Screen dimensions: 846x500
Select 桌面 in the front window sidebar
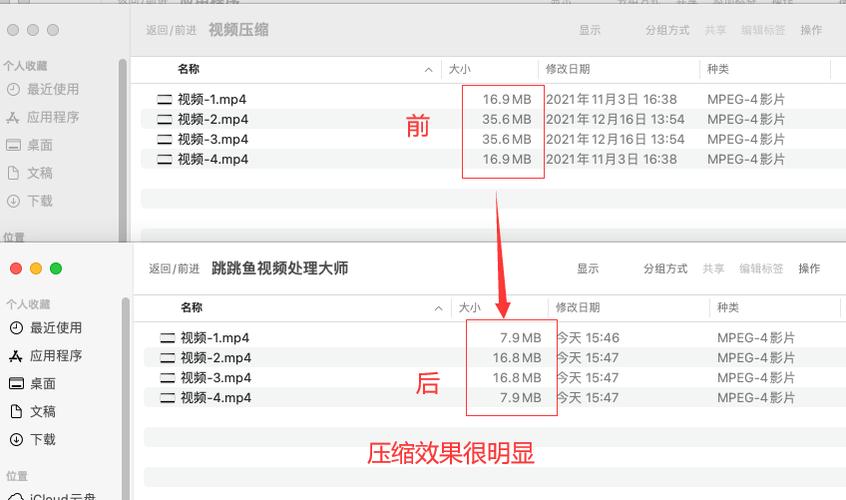coord(33,384)
